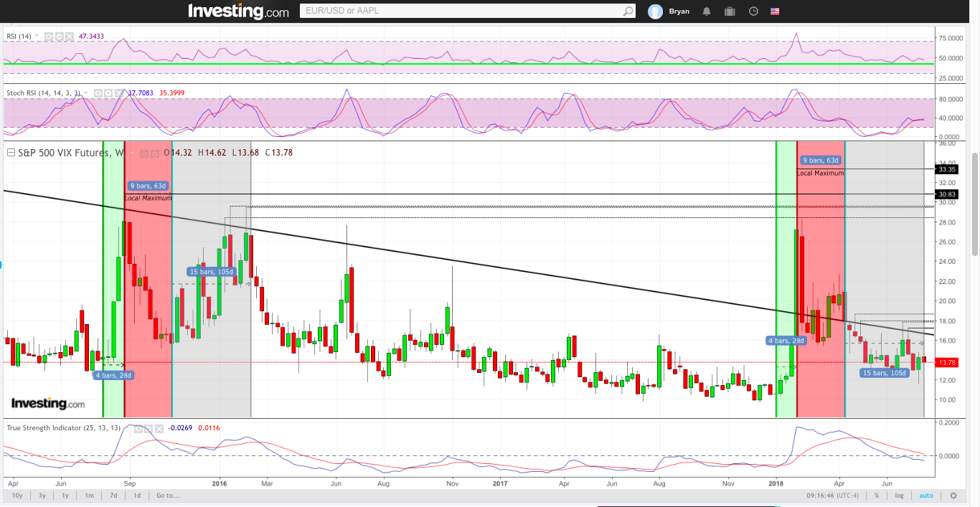Click the Stoch RSI value 37.7083
Screen dimensions: 980x507
[140, 93]
